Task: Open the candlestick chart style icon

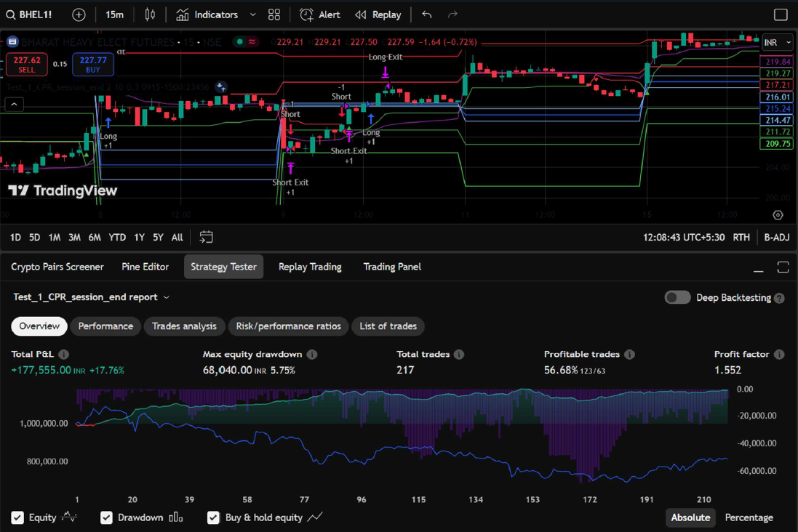Action: [150, 15]
